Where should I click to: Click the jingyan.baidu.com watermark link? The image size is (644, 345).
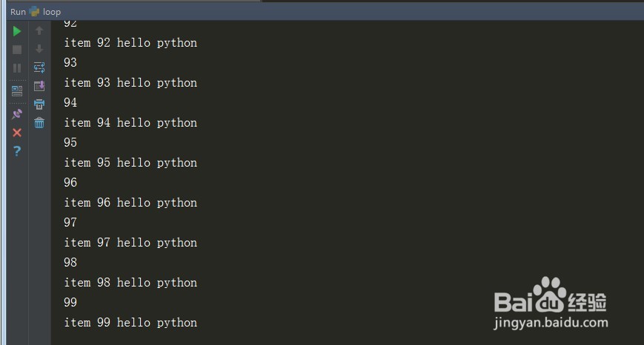tap(551, 323)
